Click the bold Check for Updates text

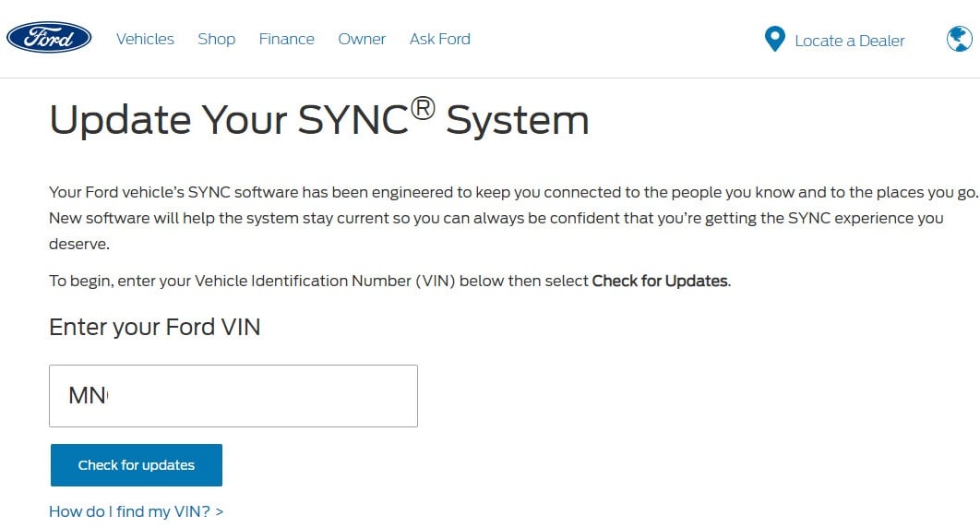(x=660, y=281)
